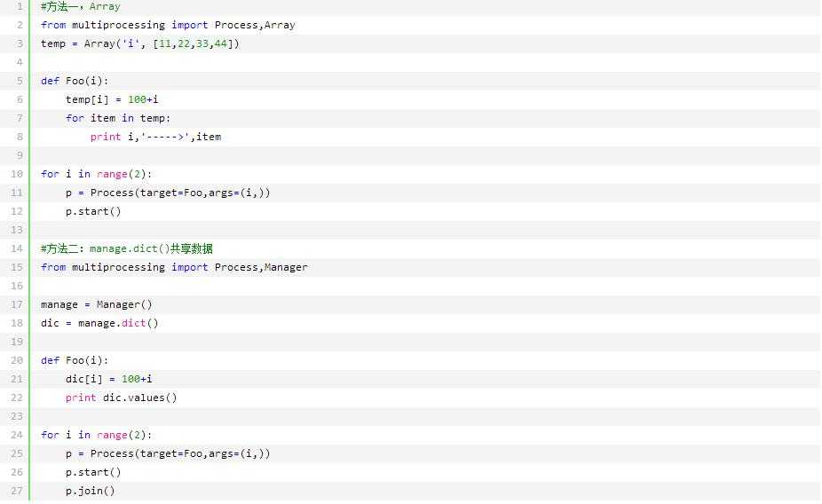Image resolution: width=822 pixels, height=504 pixels.
Task: Click the '#方法二' manage.dict() comment line
Action: pos(126,248)
